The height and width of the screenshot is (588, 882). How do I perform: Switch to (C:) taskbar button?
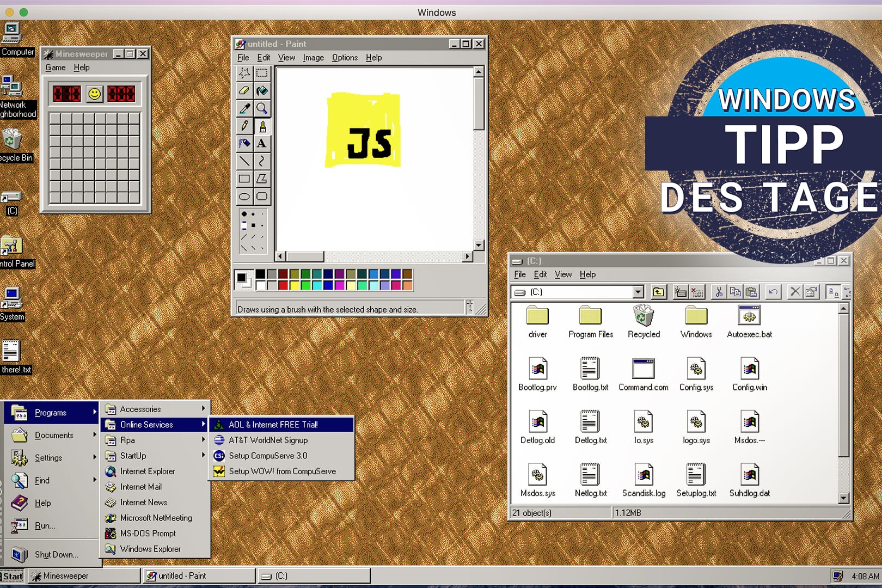click(314, 576)
